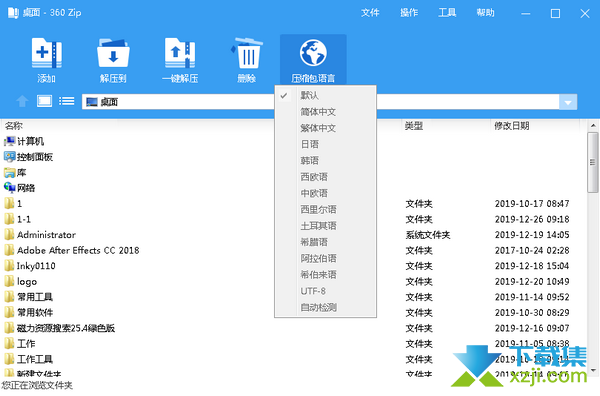Click the folder icon next to 工作工具
This screenshot has height=396, width=600.
point(9,359)
